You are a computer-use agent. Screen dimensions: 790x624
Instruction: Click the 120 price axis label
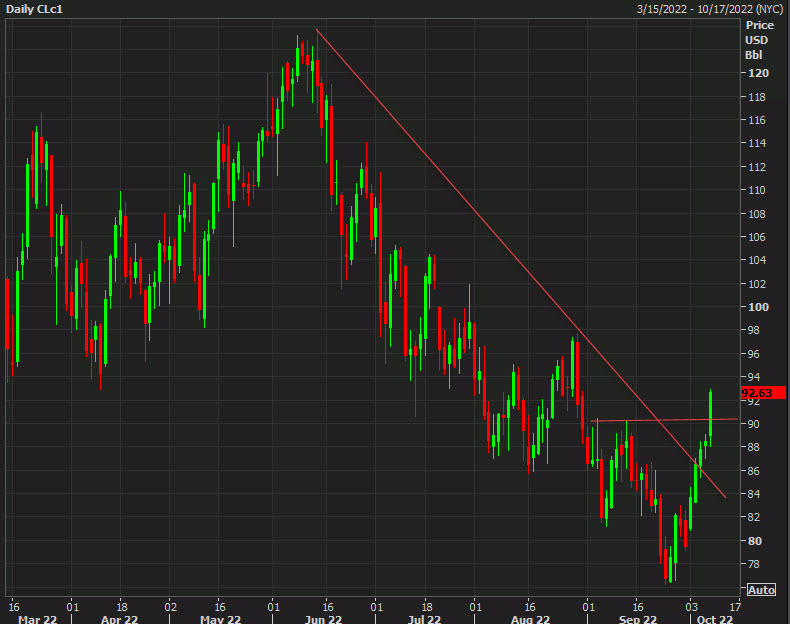coord(758,73)
